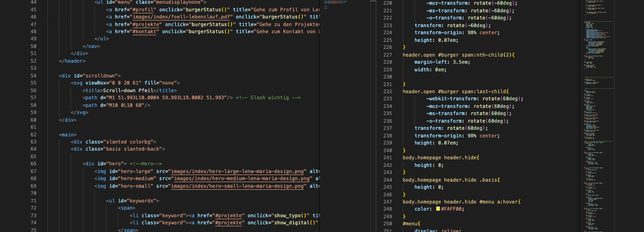The height and width of the screenshot is (232, 644).
Task: Click the 'Slash wichtig' HTML comment
Action: [268, 98]
